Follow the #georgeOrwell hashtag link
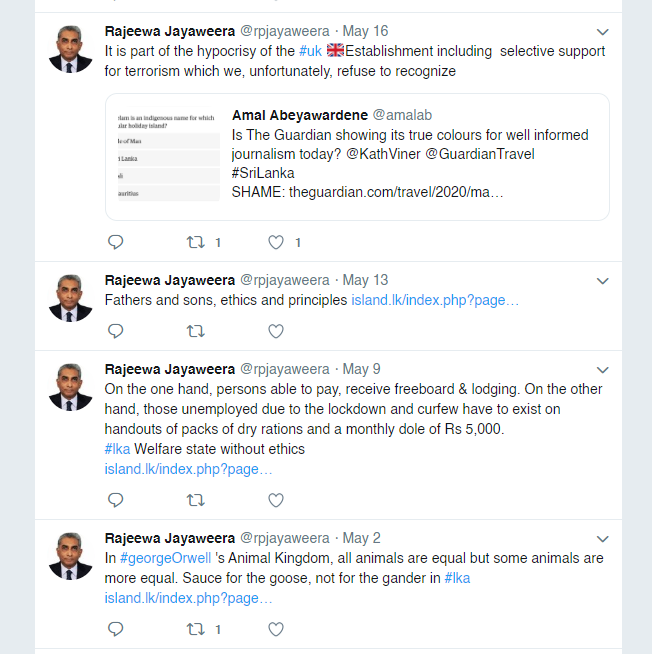This screenshot has width=652, height=654. point(166,558)
